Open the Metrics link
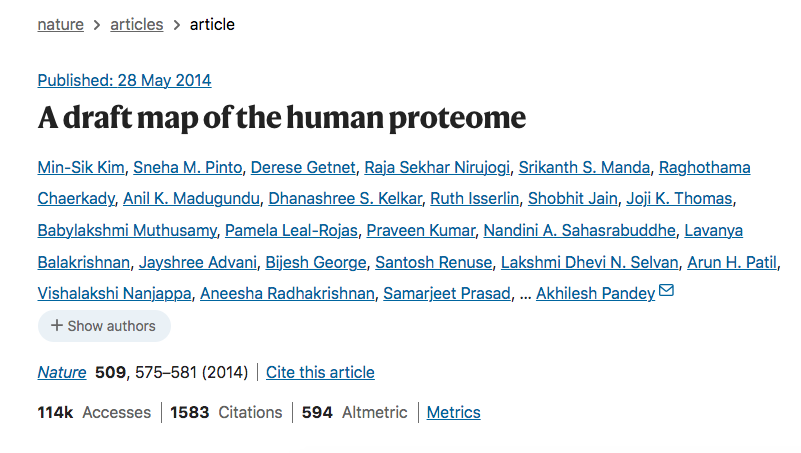The width and height of the screenshot is (801, 453). [454, 412]
